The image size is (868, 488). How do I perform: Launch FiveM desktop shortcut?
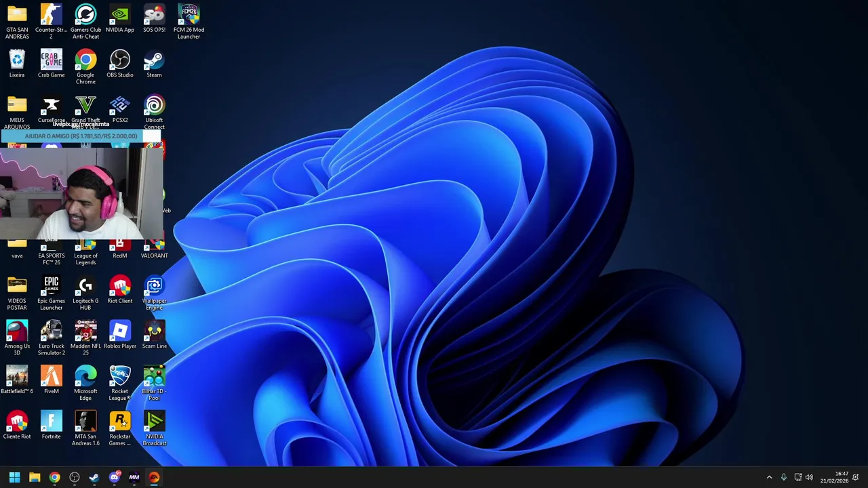(52, 380)
